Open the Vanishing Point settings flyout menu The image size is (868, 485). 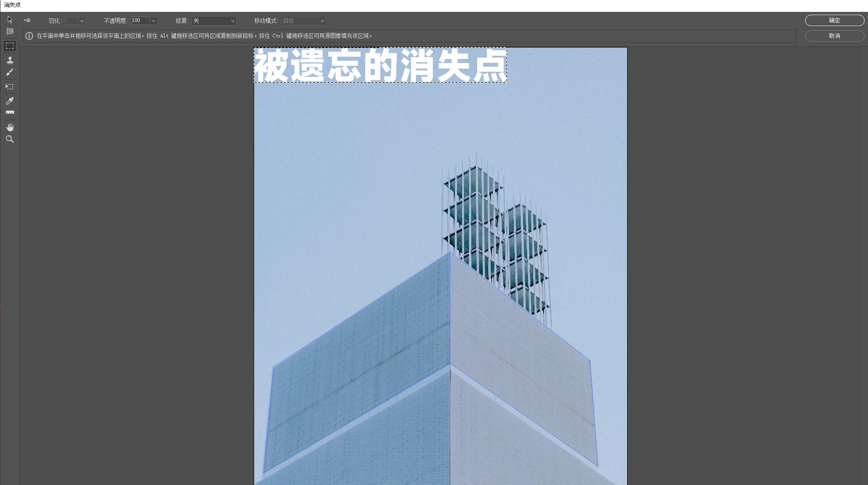click(x=27, y=21)
